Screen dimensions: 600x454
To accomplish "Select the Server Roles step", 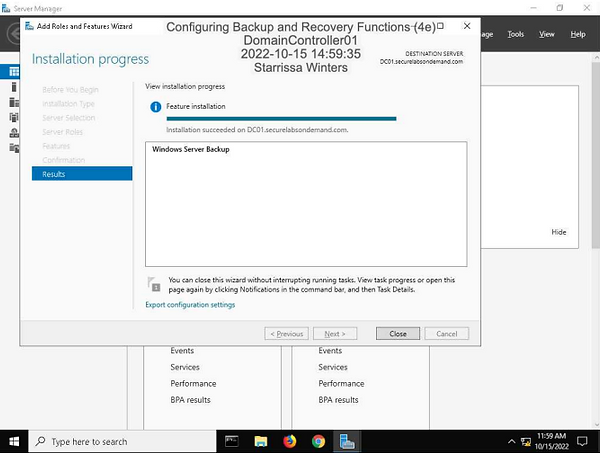I will click(62, 132).
